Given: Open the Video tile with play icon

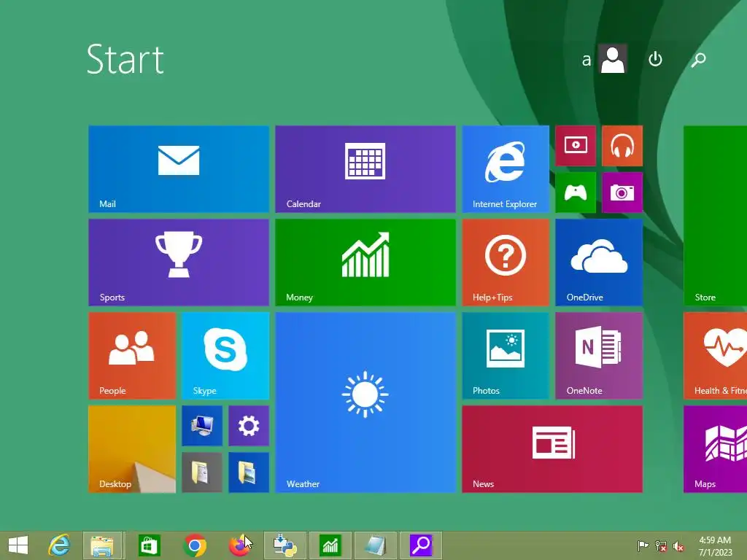Looking at the screenshot, I should pos(576,146).
